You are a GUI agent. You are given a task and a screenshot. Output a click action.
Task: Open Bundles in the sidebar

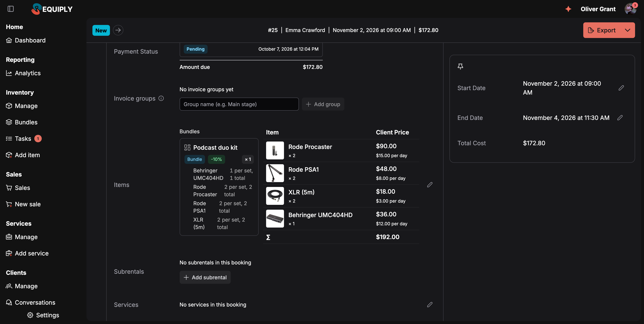(x=22, y=122)
